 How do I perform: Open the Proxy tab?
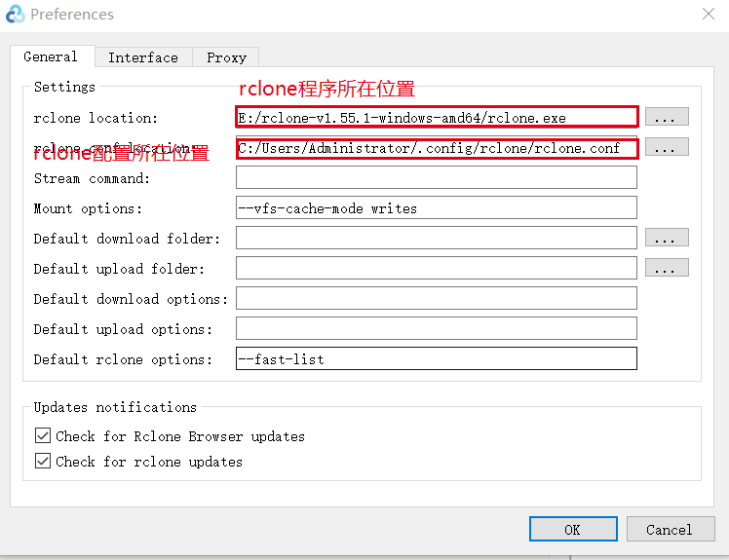click(226, 57)
